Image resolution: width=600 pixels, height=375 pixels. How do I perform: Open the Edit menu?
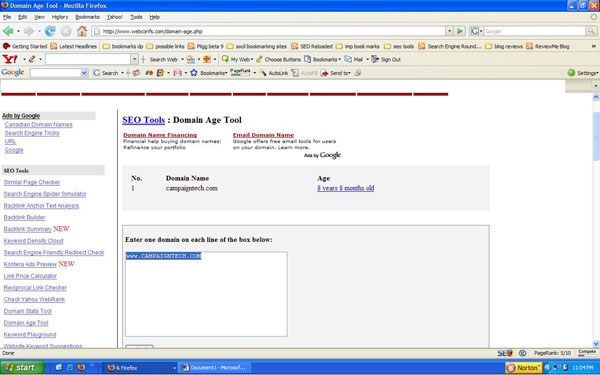tap(23, 17)
